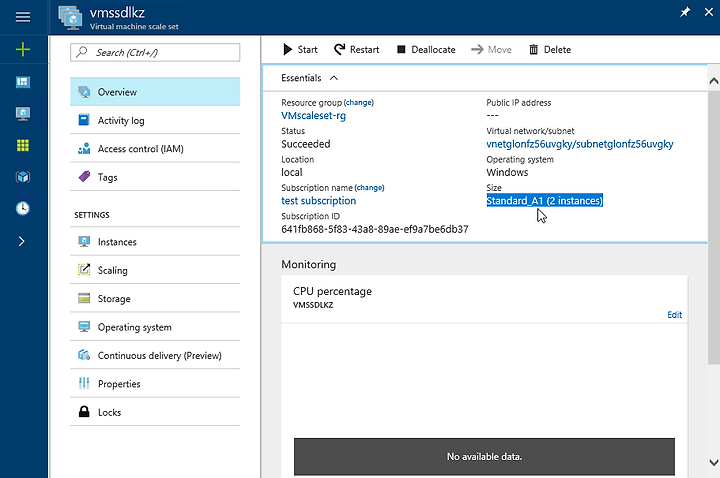This screenshot has height=478, width=720.
Task: Expand More services chevron in the left sidebar
Action: [x=22, y=241]
